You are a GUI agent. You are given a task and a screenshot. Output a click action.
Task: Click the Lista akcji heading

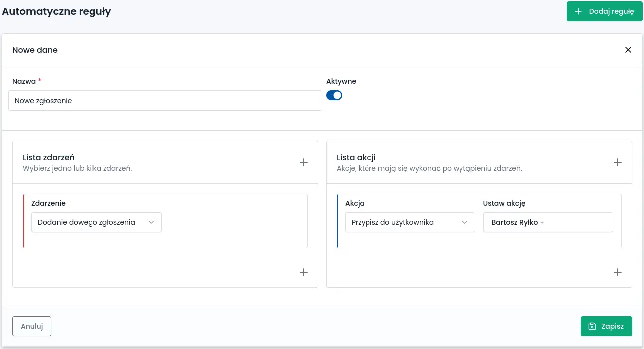pyautogui.click(x=356, y=157)
